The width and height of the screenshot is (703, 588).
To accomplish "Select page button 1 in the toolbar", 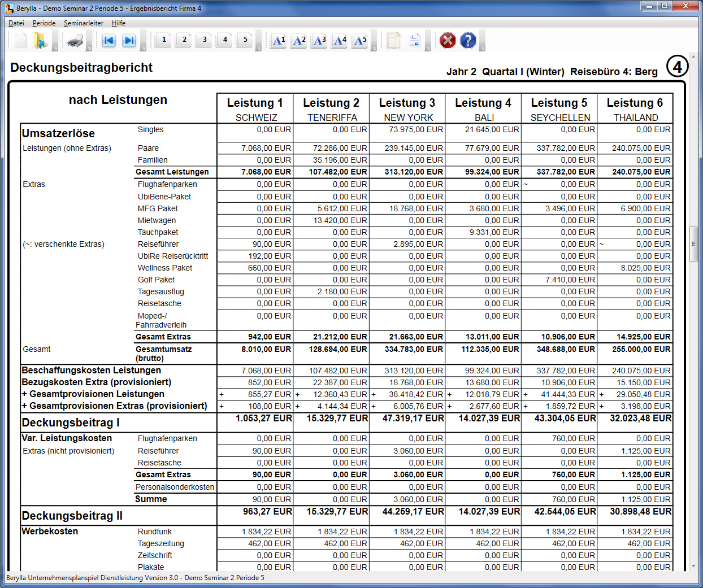I will (163, 40).
